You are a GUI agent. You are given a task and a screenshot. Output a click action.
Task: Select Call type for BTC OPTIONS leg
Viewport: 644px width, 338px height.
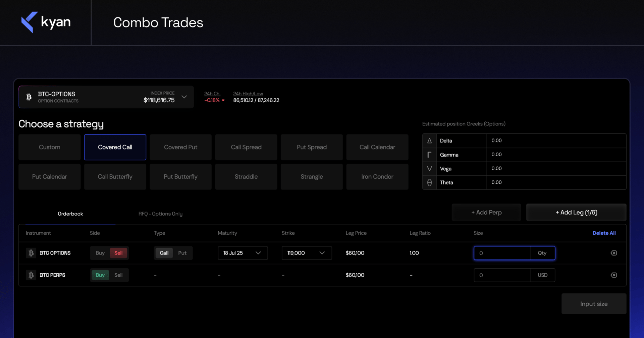tap(164, 253)
